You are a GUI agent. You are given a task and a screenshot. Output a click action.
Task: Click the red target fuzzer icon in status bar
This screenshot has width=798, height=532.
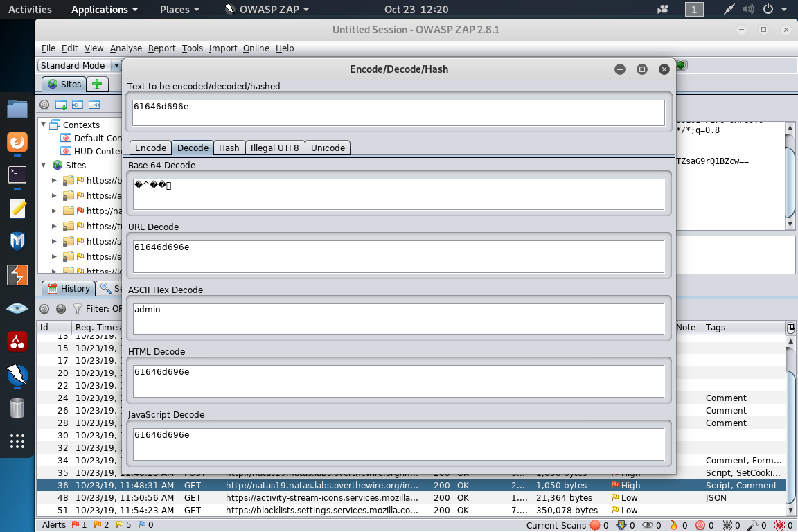(x=700, y=525)
